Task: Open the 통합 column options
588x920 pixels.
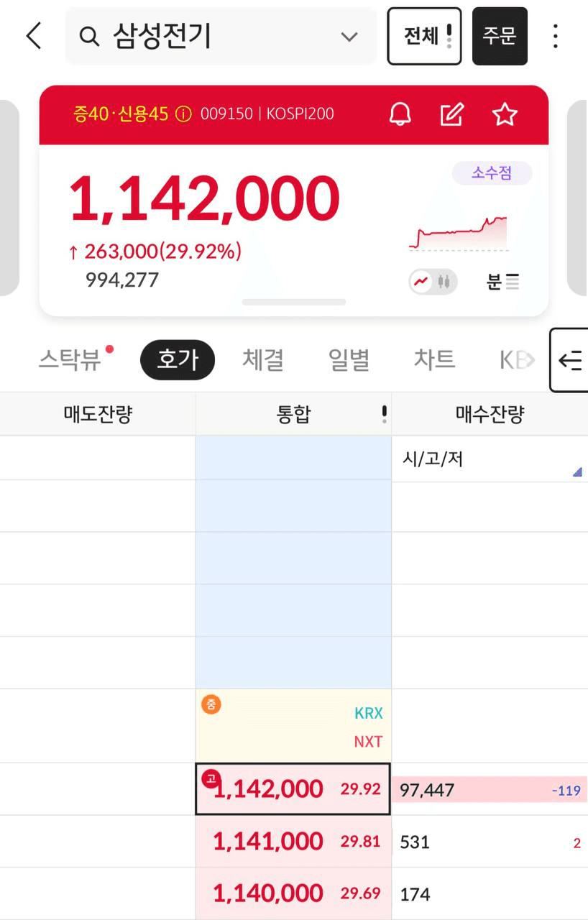Action: (385, 414)
